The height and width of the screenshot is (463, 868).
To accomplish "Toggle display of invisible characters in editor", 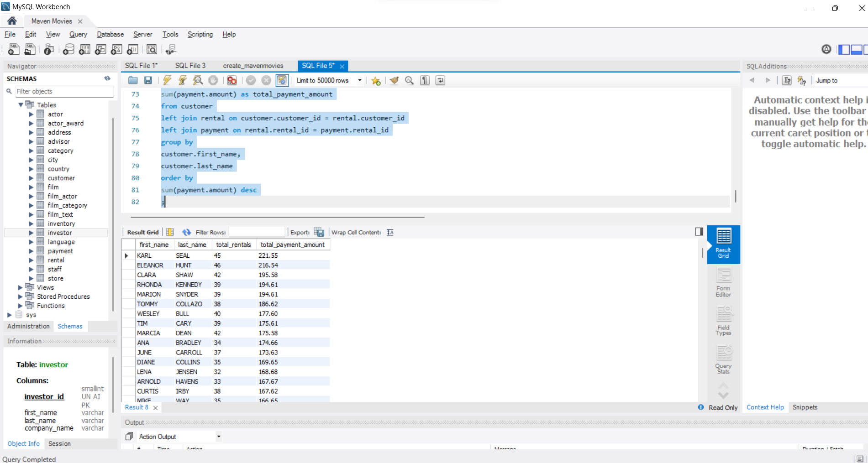I will tap(424, 80).
